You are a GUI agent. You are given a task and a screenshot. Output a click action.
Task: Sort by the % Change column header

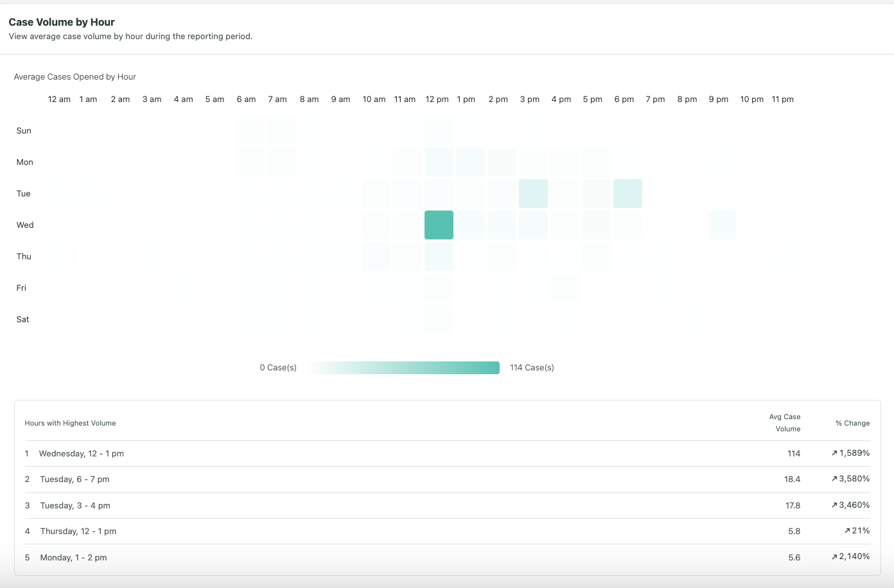(852, 423)
